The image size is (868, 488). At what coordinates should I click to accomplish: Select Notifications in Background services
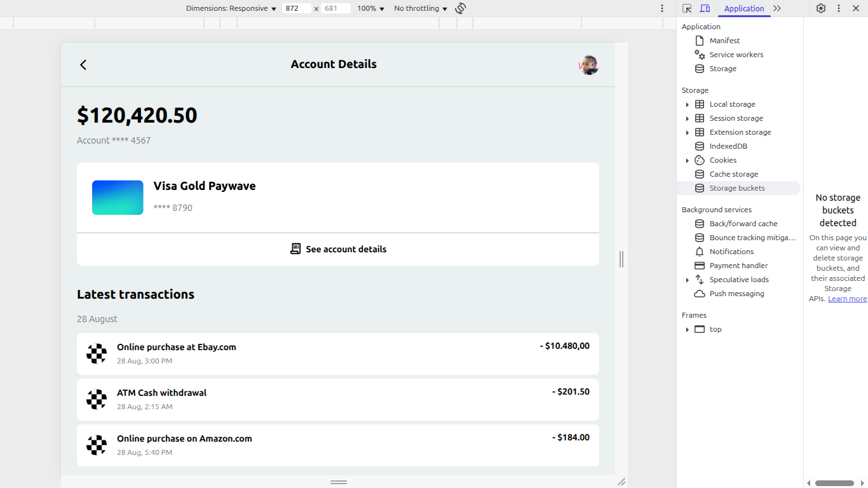point(731,252)
